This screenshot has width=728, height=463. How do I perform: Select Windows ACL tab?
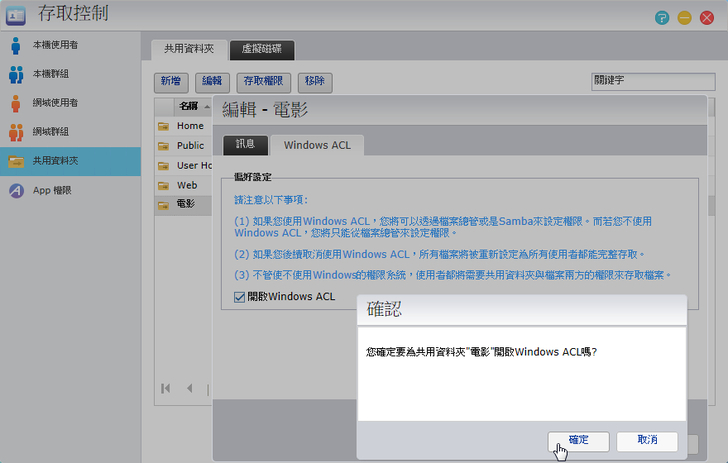click(x=317, y=145)
